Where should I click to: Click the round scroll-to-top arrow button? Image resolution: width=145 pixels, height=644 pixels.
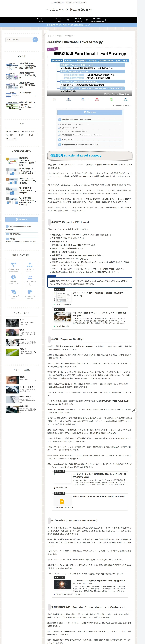pyautogui.click(x=134, y=410)
